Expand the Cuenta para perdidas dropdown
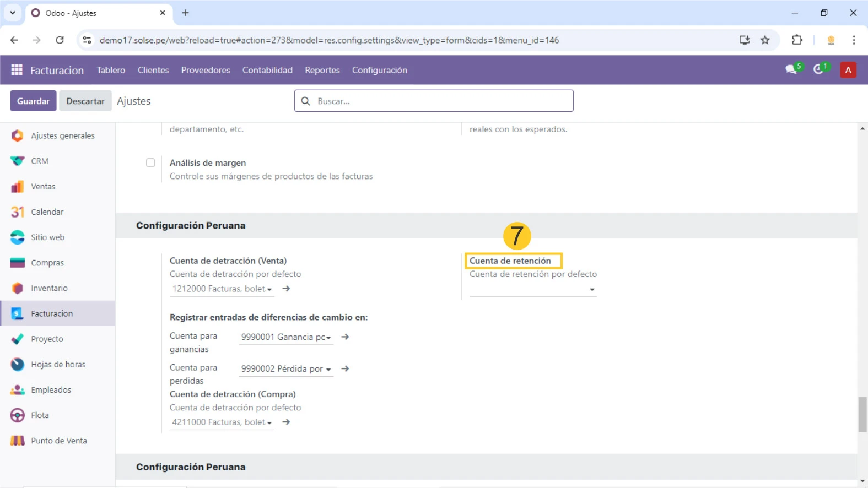This screenshot has width=868, height=488. (328, 369)
